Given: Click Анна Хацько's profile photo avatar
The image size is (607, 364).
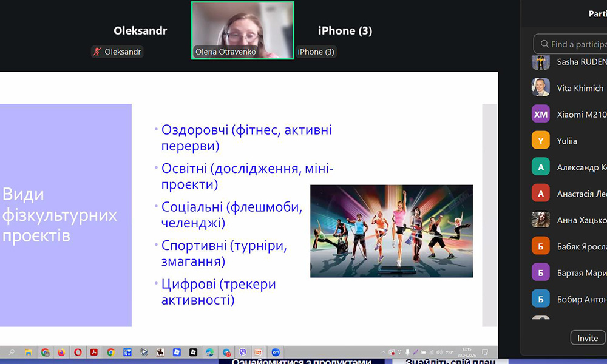Looking at the screenshot, I should tap(541, 220).
